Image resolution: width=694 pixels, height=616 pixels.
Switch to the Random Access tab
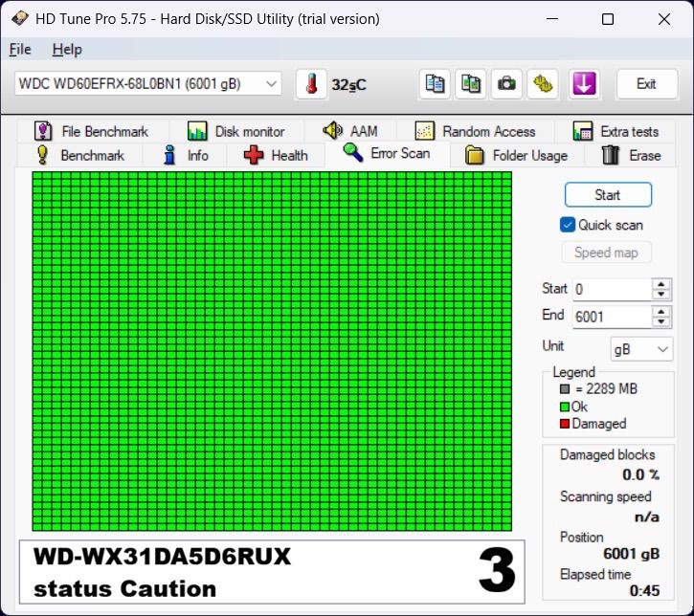click(x=476, y=131)
